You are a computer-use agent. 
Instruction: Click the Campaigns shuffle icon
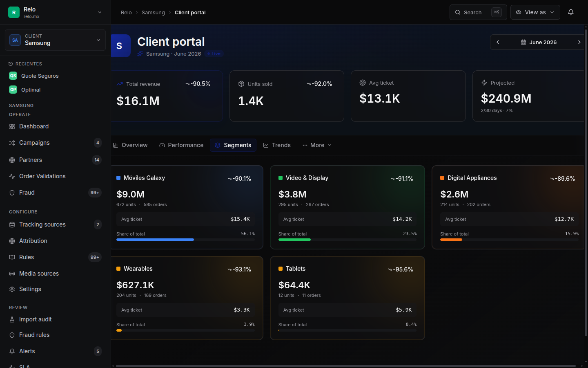click(12, 143)
